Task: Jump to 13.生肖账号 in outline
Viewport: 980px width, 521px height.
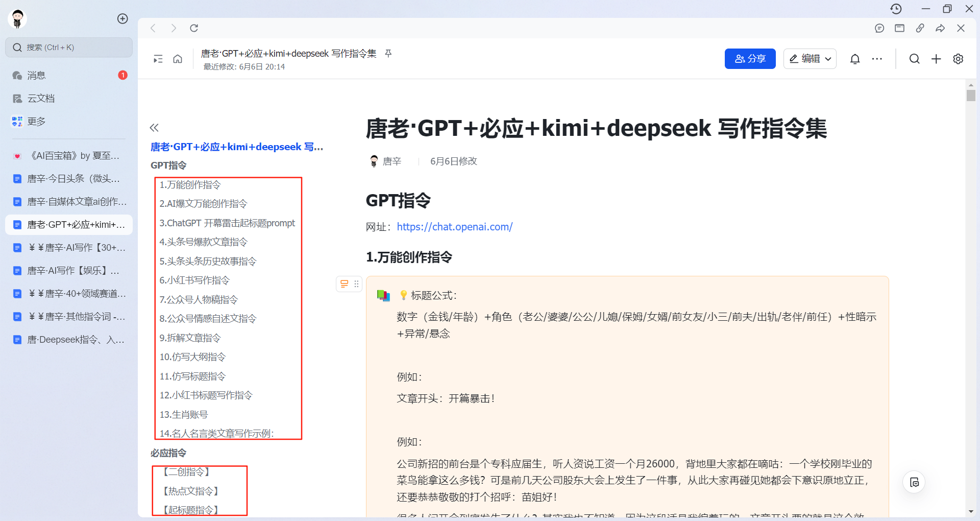Action: pyautogui.click(x=184, y=415)
